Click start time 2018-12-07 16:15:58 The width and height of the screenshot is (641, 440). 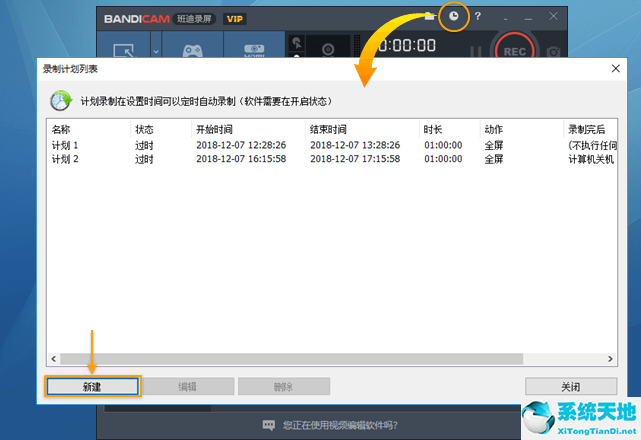tap(241, 159)
